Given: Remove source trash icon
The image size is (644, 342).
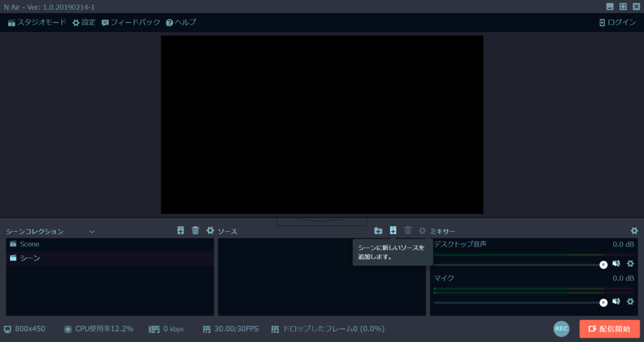Looking at the screenshot, I should click(408, 230).
